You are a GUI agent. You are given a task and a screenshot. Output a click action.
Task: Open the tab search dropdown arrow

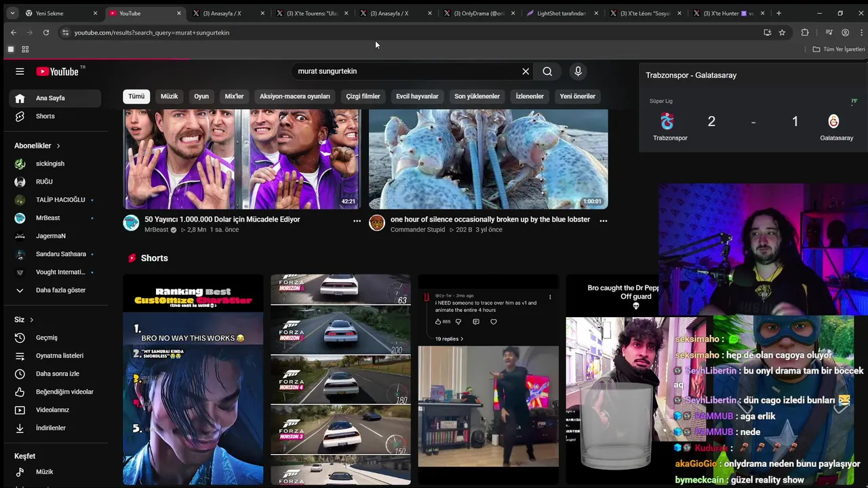[12, 13]
